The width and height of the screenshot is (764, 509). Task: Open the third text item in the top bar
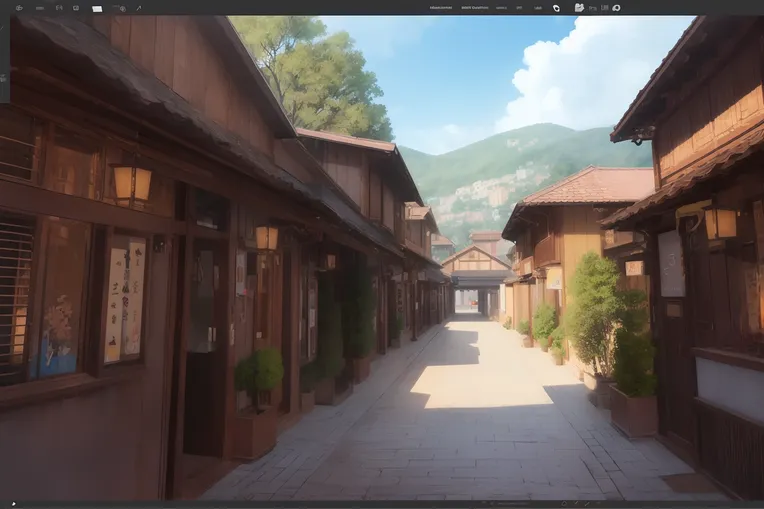(x=501, y=8)
